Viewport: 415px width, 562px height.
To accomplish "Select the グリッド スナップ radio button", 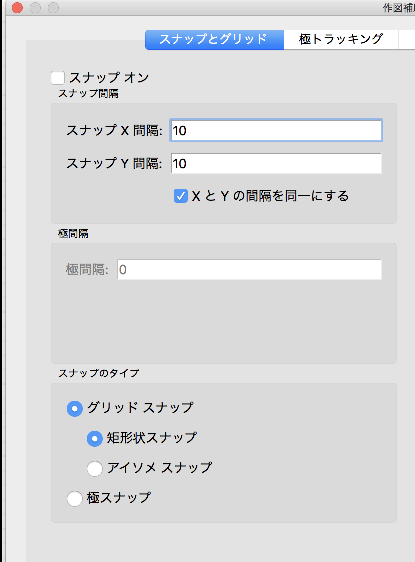I will tap(75, 408).
